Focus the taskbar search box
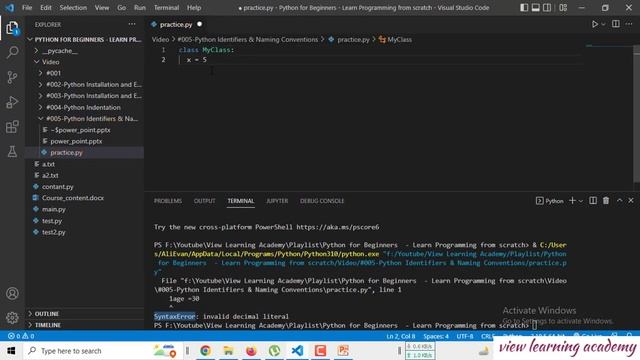The height and width of the screenshot is (360, 640). (102, 351)
